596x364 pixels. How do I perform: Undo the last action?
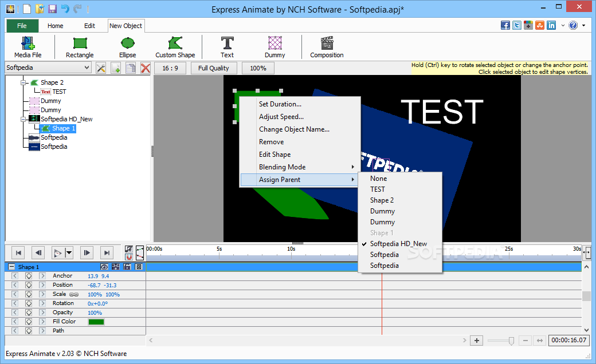click(x=65, y=9)
